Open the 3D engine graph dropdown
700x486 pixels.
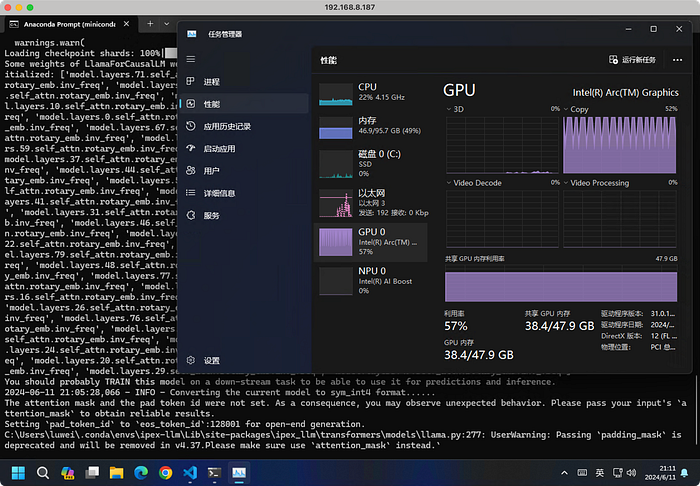pos(455,109)
